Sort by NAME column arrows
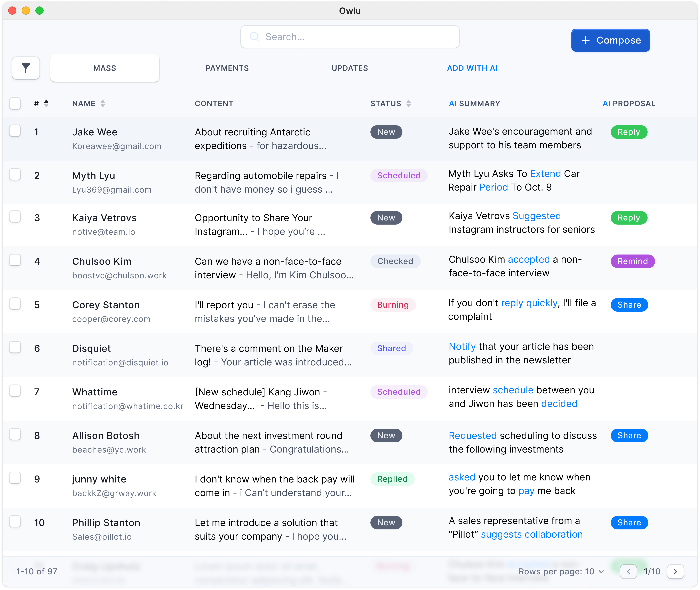 point(103,103)
